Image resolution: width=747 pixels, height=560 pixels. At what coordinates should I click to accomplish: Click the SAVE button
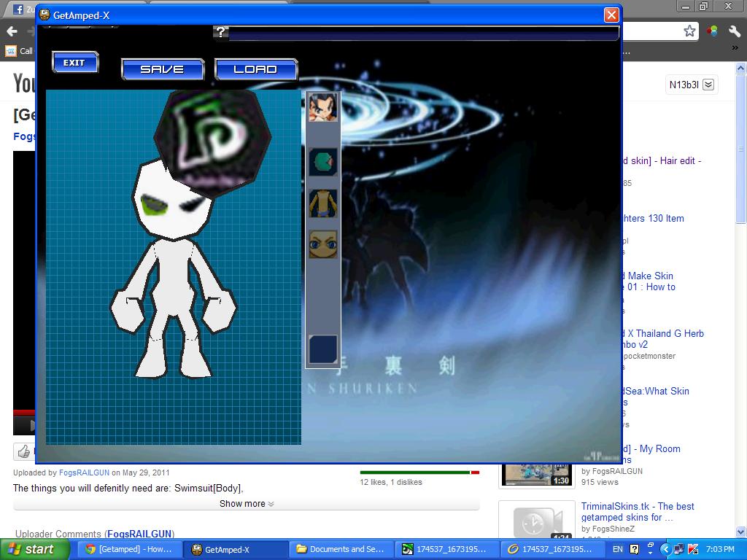(x=163, y=69)
